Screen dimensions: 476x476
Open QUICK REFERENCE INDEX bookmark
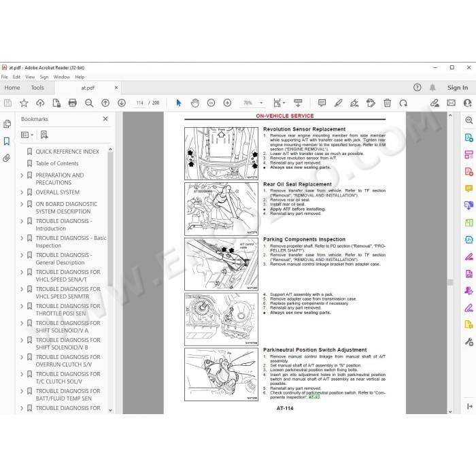(x=67, y=152)
